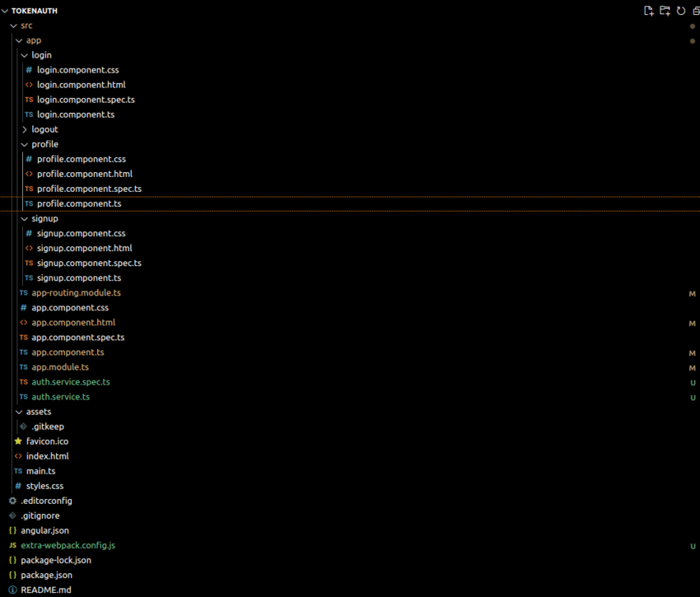Viewport: 700px width, 597px height.
Task: Click the TS icon of login.component.spec.ts
Action: (29, 100)
